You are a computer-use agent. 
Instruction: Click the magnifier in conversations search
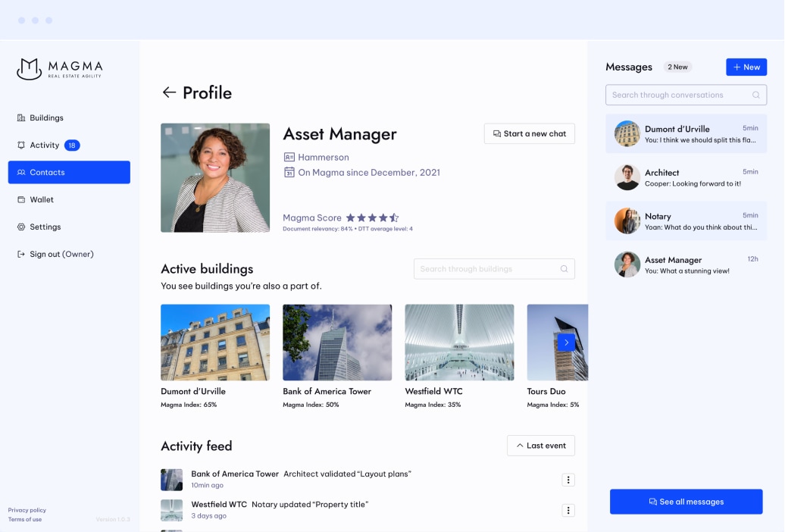755,95
